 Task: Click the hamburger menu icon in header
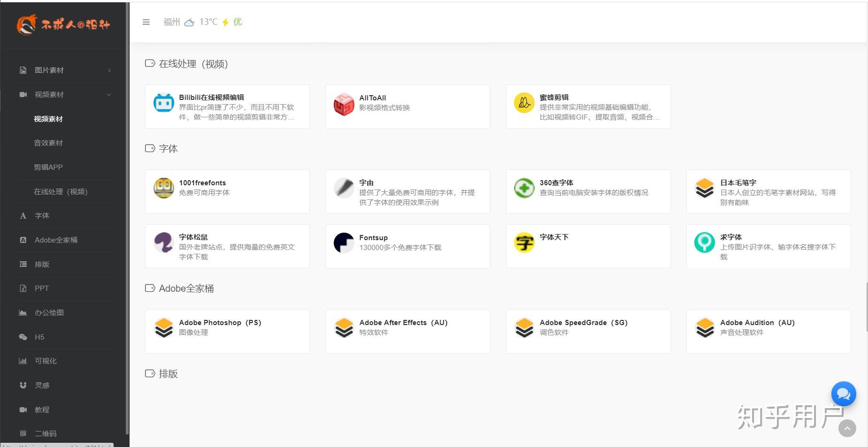pos(146,22)
